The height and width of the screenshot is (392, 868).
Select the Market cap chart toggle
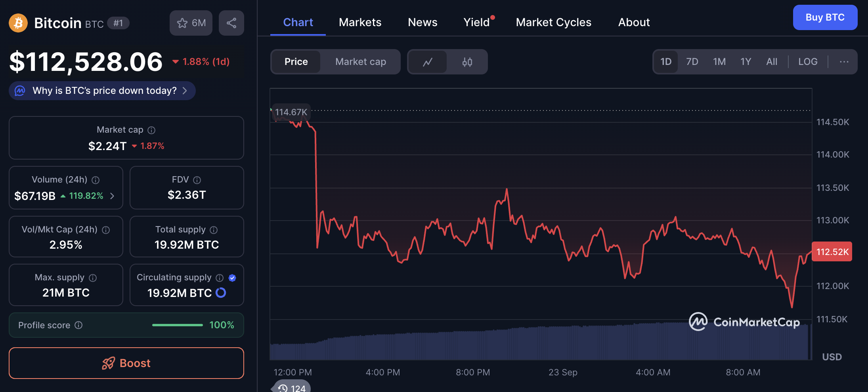(x=360, y=62)
